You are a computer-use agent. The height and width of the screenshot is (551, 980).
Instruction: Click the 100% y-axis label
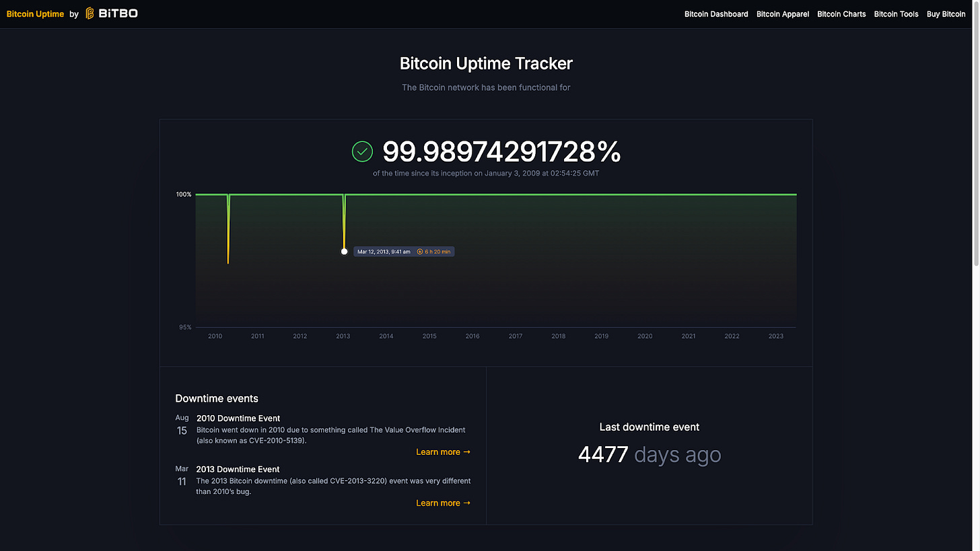pos(184,194)
